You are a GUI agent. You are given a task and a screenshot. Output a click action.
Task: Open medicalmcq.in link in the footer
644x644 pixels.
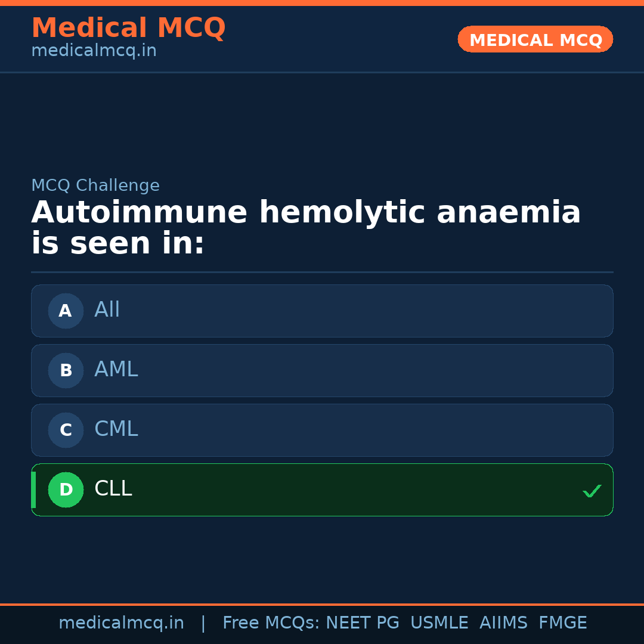(121, 623)
